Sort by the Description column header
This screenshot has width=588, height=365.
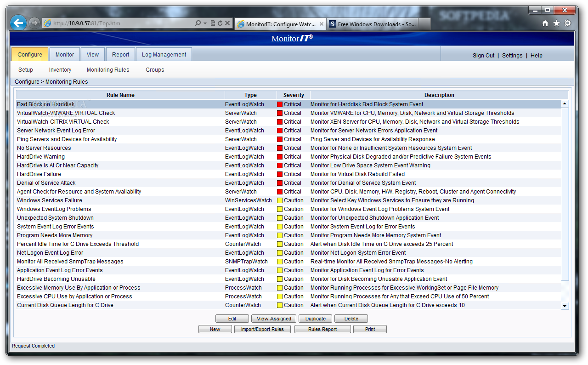click(x=439, y=95)
